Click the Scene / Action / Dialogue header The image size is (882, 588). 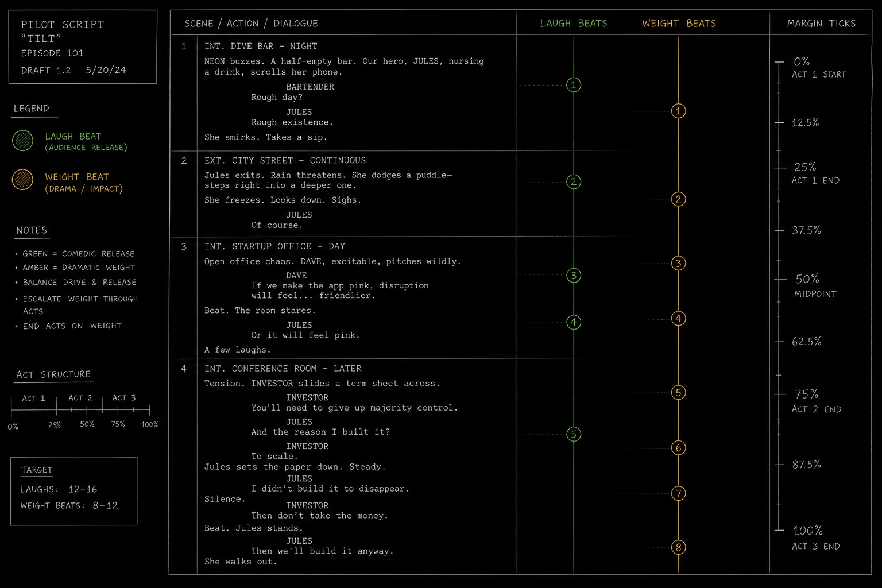point(251,24)
